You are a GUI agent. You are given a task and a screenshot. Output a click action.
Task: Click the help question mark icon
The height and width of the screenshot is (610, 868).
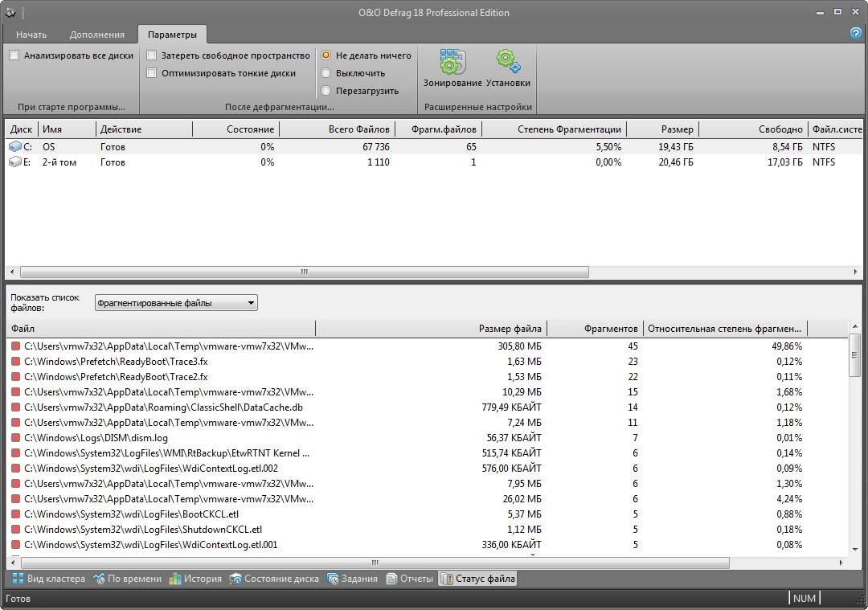click(855, 33)
